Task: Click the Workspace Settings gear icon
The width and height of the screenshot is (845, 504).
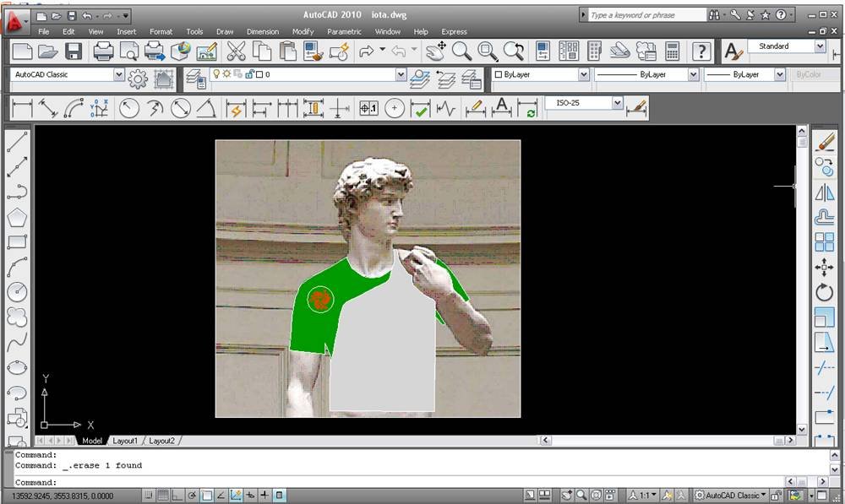Action: pyautogui.click(x=138, y=79)
